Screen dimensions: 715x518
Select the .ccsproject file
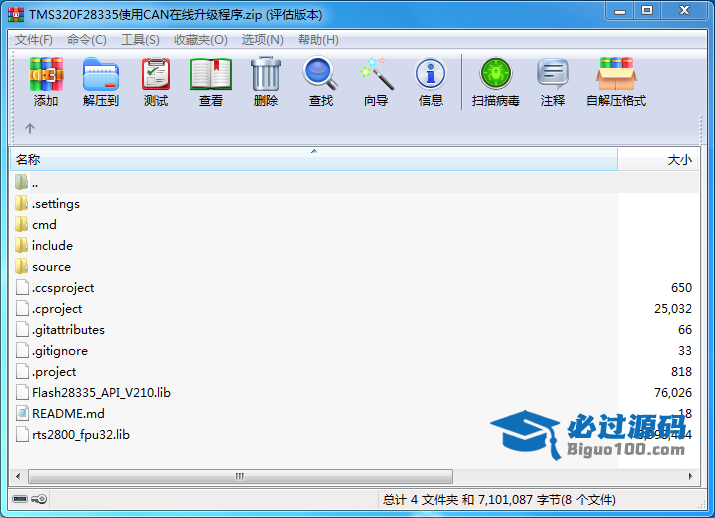(63, 288)
